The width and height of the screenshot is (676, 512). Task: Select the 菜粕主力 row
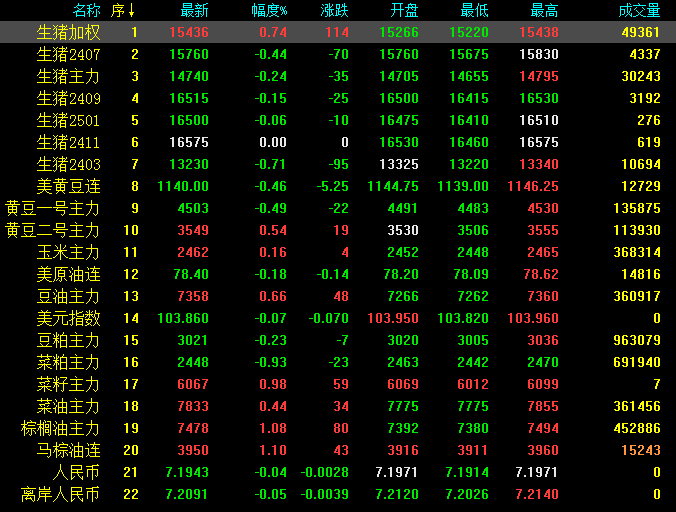coord(338,362)
